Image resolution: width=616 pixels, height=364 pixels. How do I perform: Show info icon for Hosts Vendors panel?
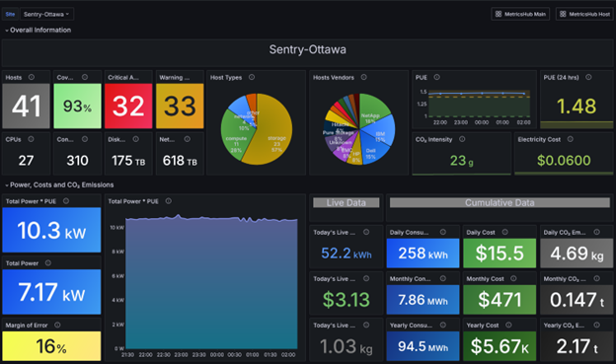click(x=364, y=77)
